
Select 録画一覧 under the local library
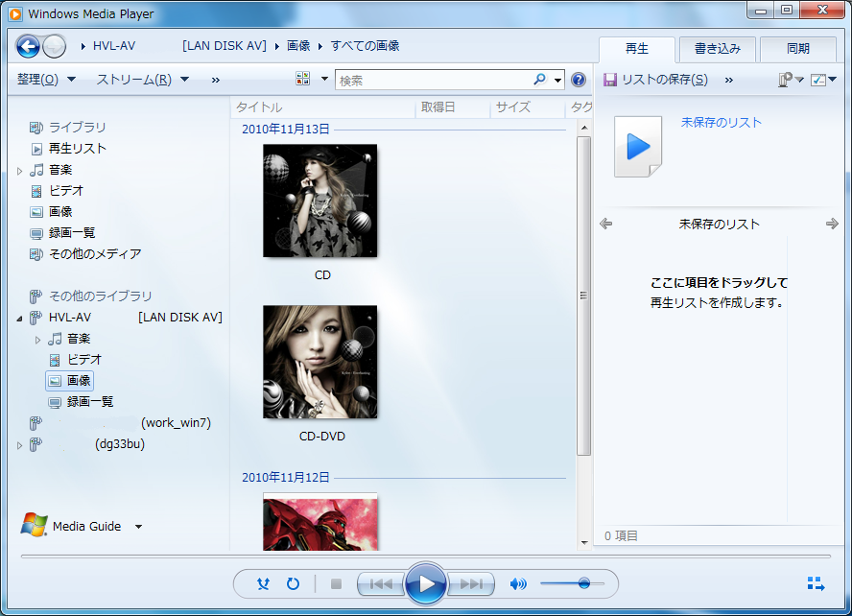coord(72,233)
